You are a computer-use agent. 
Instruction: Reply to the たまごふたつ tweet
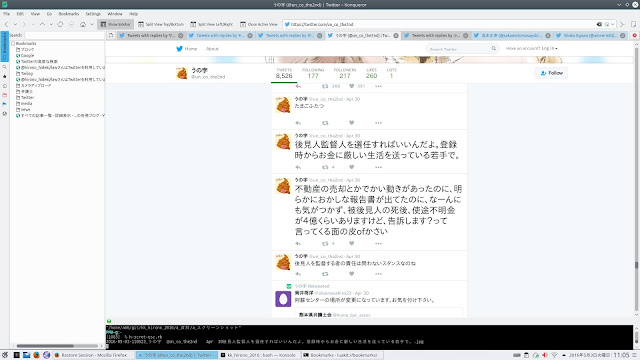[x=298, y=123]
